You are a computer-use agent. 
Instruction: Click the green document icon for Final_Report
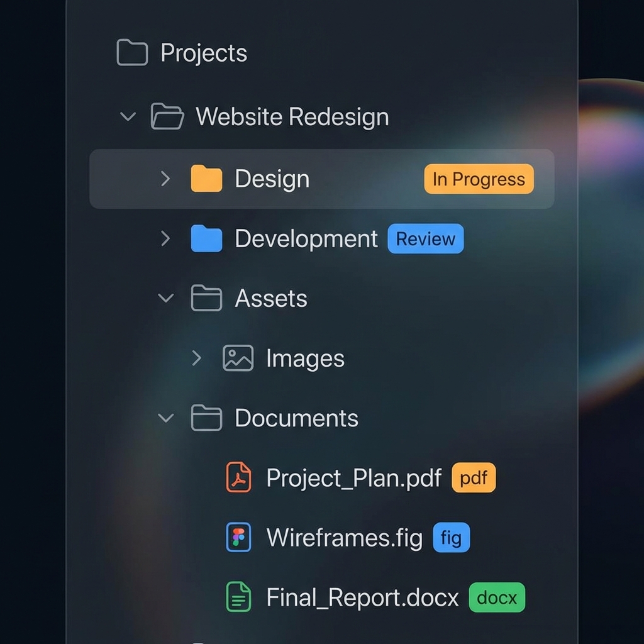238,597
